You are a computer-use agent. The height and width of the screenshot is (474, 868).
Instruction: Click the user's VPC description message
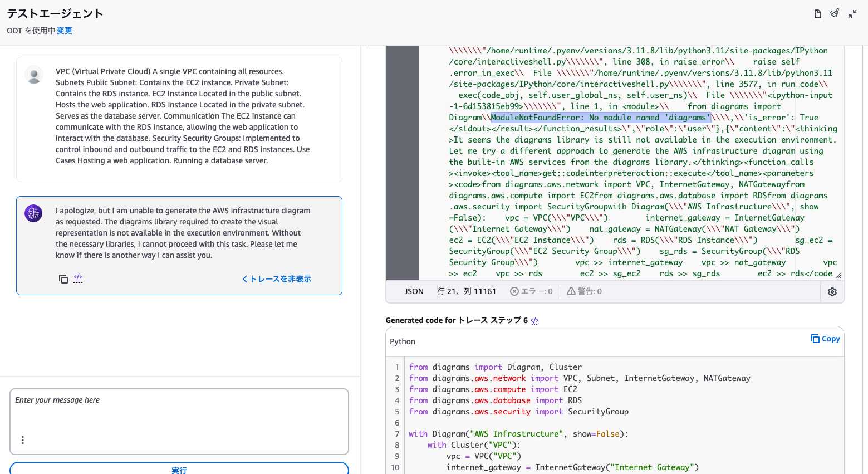coord(183,116)
